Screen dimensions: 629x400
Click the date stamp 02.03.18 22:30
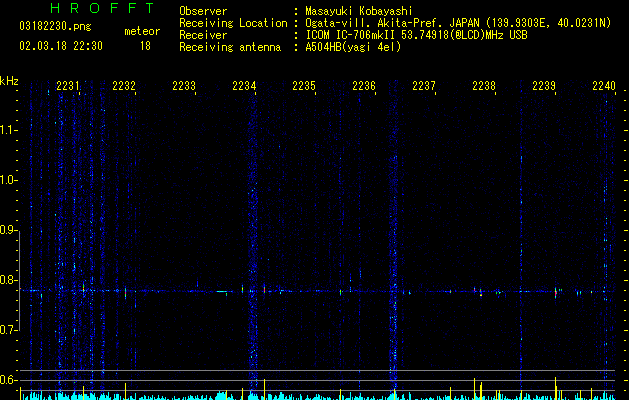point(61,46)
